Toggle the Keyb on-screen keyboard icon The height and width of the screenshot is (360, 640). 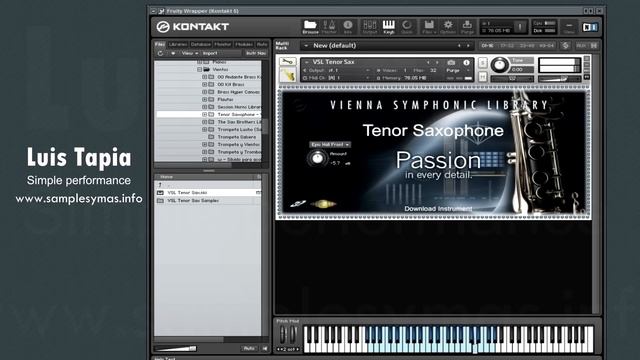tap(389, 27)
